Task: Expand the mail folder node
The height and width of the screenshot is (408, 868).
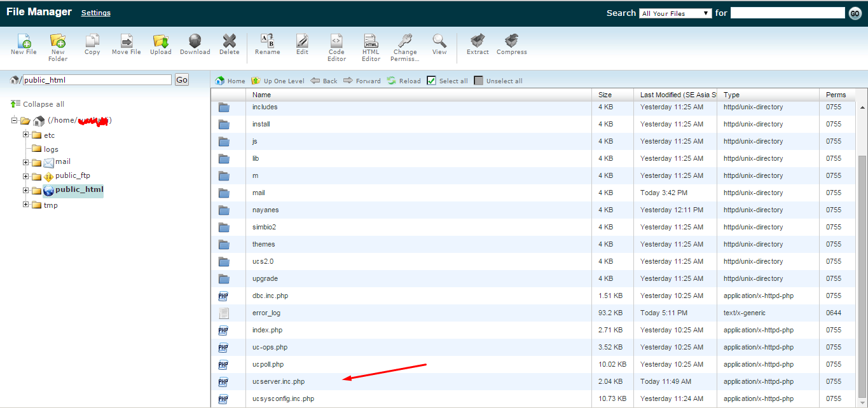Action: pos(26,161)
